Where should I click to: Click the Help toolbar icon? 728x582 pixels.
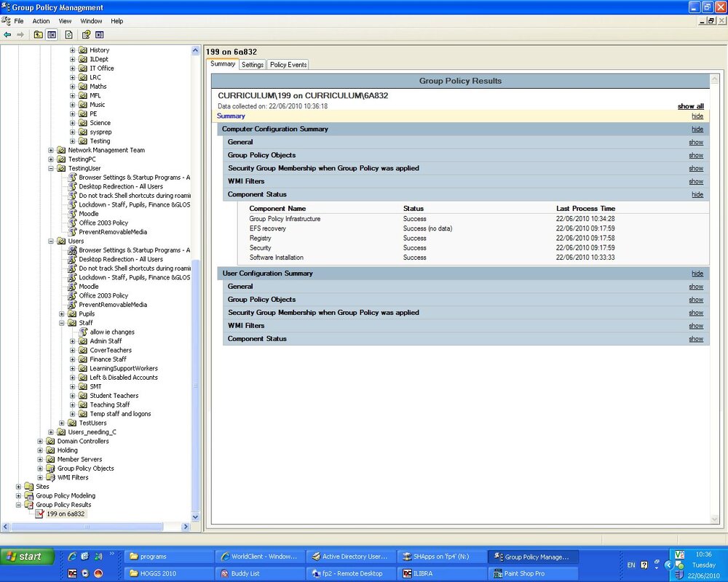pos(86,35)
